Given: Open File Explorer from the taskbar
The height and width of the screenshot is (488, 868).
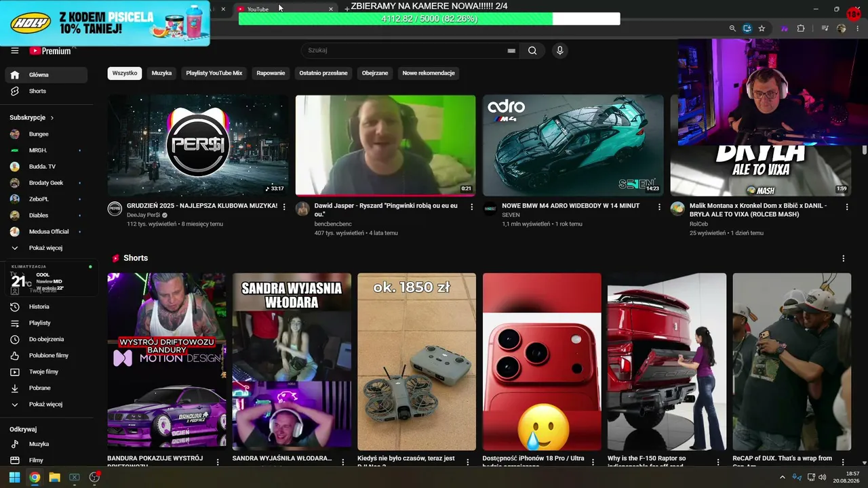Looking at the screenshot, I should point(54,477).
